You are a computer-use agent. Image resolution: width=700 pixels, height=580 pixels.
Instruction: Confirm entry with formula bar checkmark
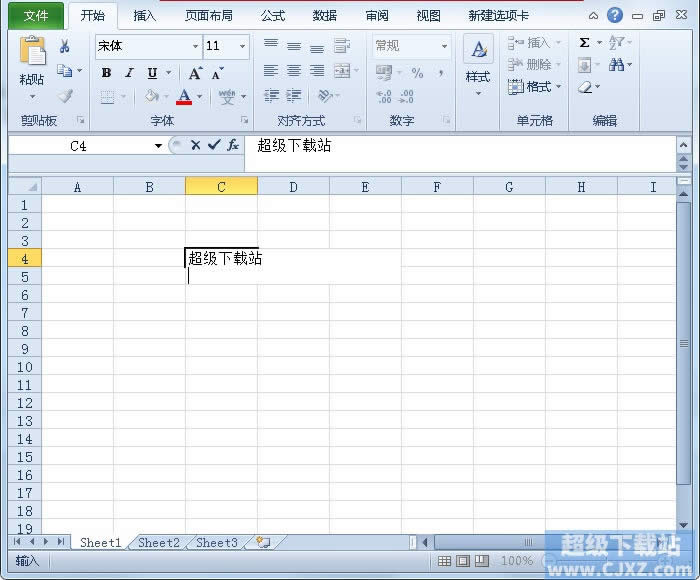click(x=214, y=145)
